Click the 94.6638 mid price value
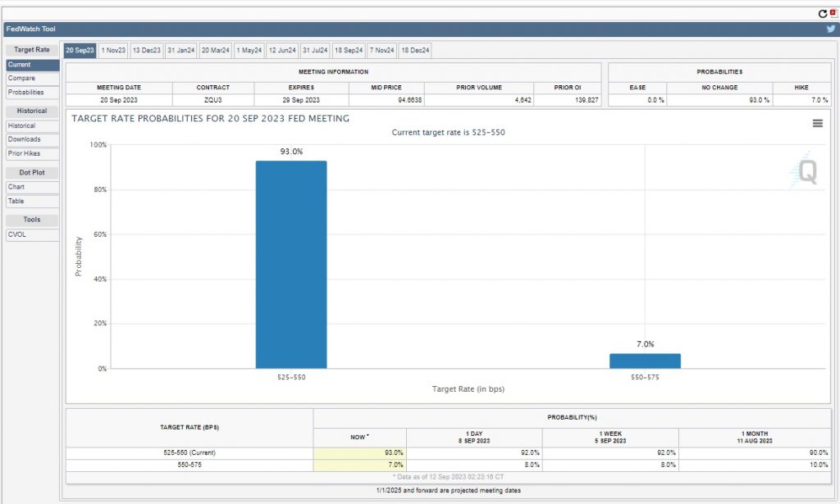 pyautogui.click(x=410, y=100)
